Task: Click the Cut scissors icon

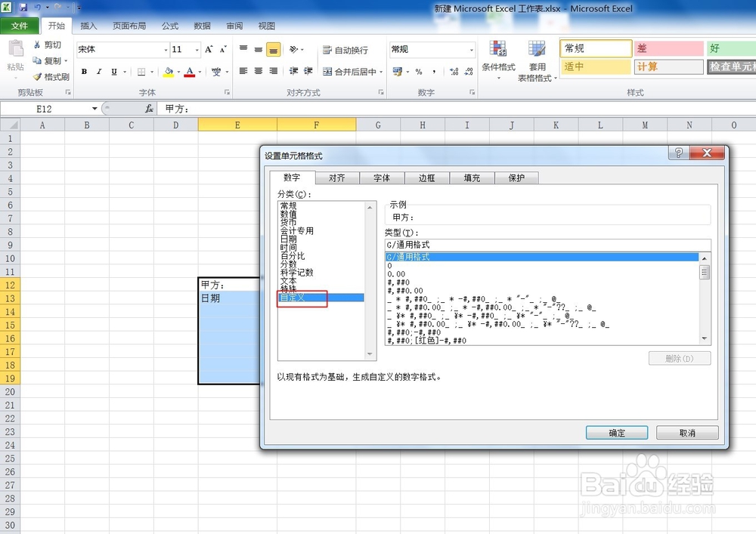Action: click(x=37, y=45)
